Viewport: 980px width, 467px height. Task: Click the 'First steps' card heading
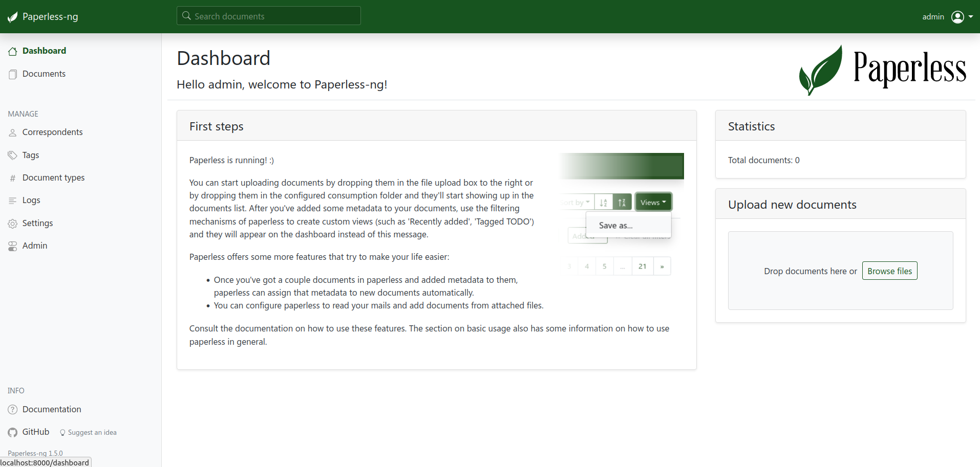216,126
